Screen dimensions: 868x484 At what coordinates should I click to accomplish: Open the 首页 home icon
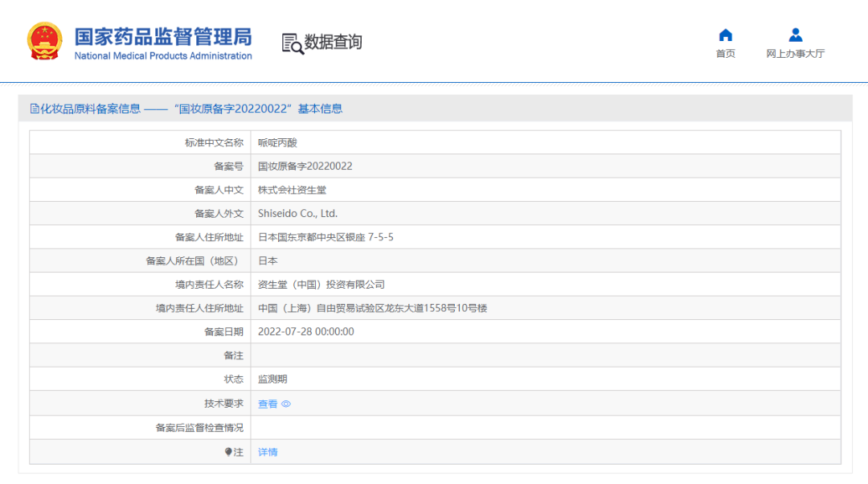[x=725, y=35]
